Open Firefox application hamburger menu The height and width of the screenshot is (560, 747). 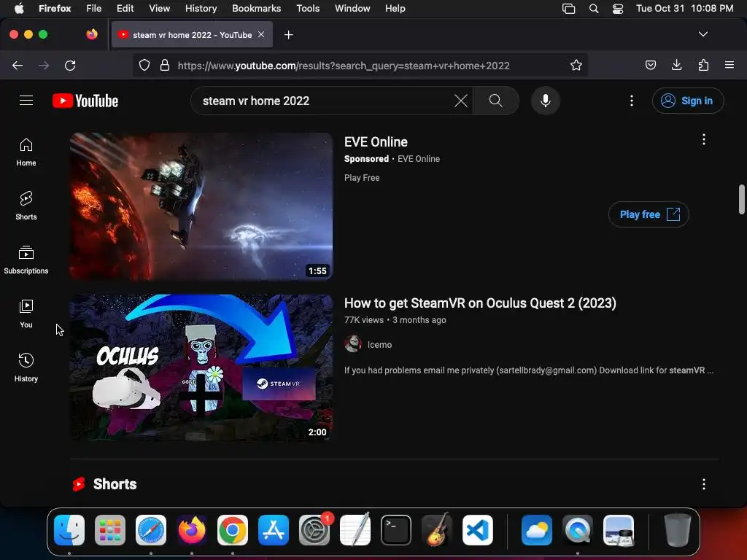tap(729, 65)
